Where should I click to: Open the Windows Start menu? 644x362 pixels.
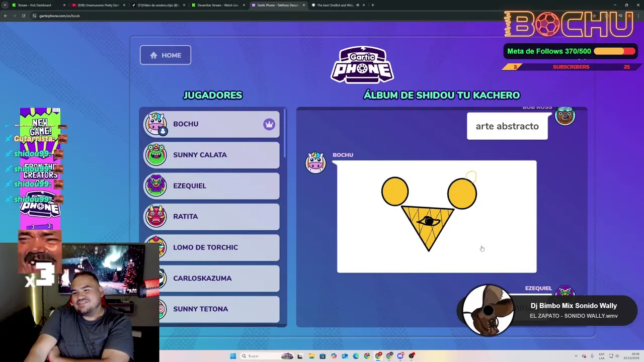point(233,356)
